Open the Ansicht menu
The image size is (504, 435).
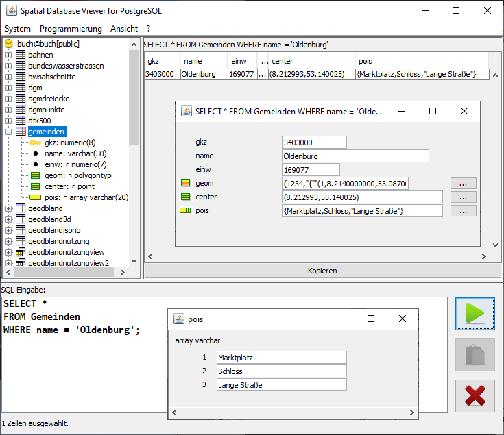pos(124,29)
